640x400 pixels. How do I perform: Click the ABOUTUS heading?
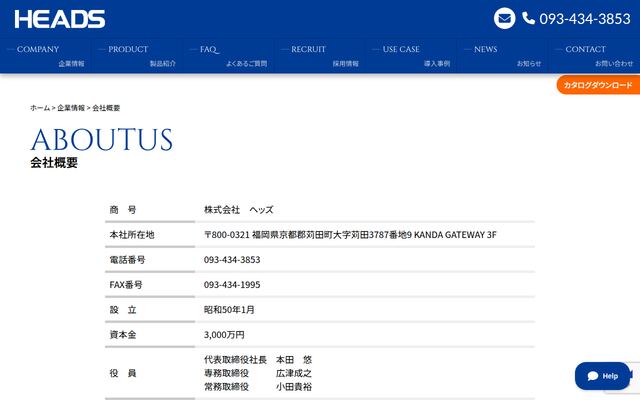click(x=102, y=140)
